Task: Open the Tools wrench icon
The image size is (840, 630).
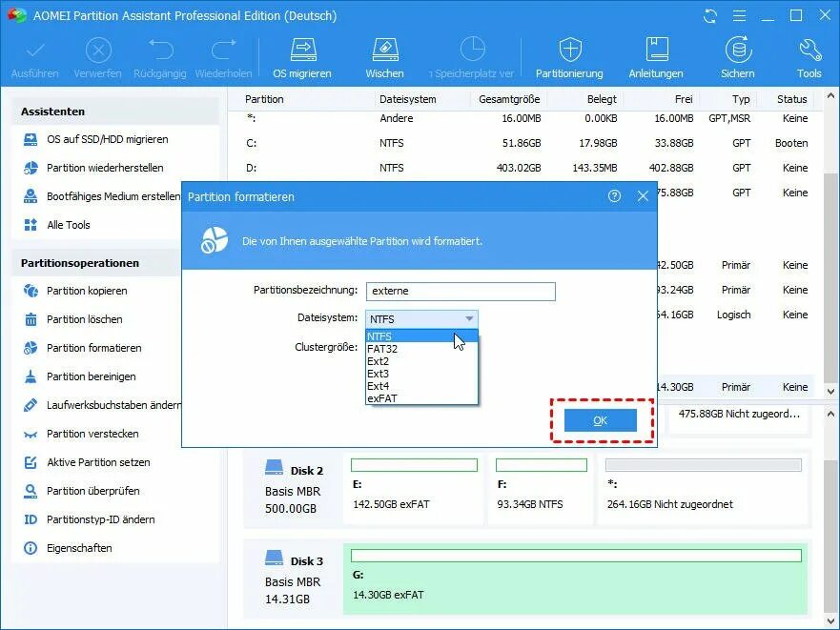Action: pyautogui.click(x=809, y=50)
